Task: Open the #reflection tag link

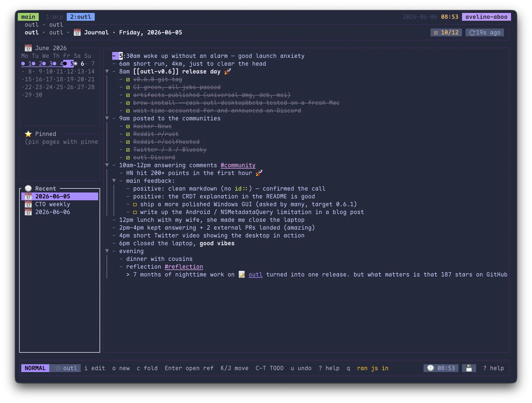Action: (184, 267)
